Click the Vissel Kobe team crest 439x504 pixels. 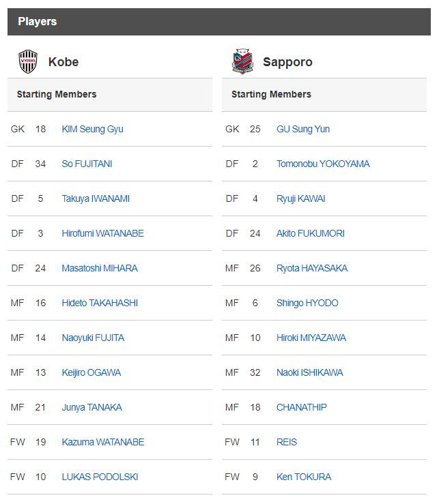(28, 61)
